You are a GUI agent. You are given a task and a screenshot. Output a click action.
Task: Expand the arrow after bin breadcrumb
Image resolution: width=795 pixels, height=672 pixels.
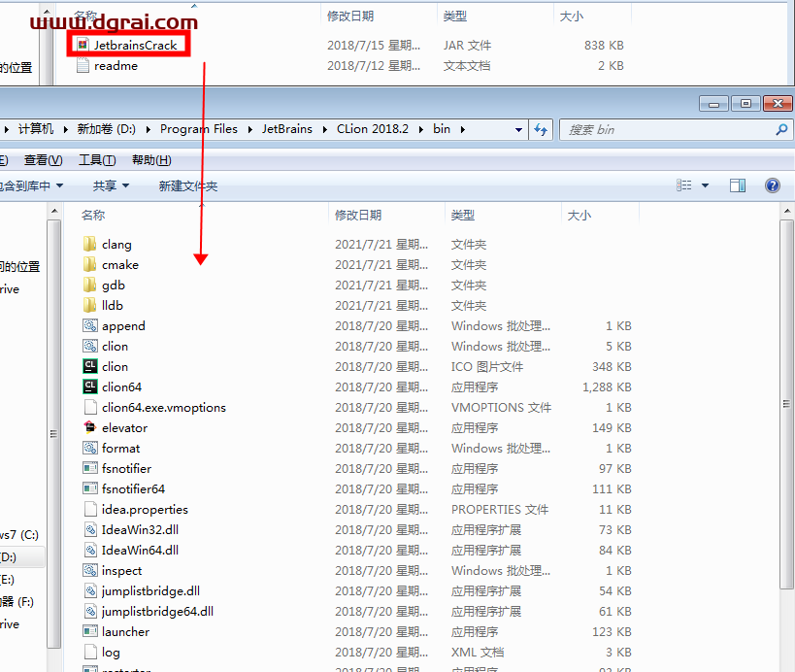point(463,129)
